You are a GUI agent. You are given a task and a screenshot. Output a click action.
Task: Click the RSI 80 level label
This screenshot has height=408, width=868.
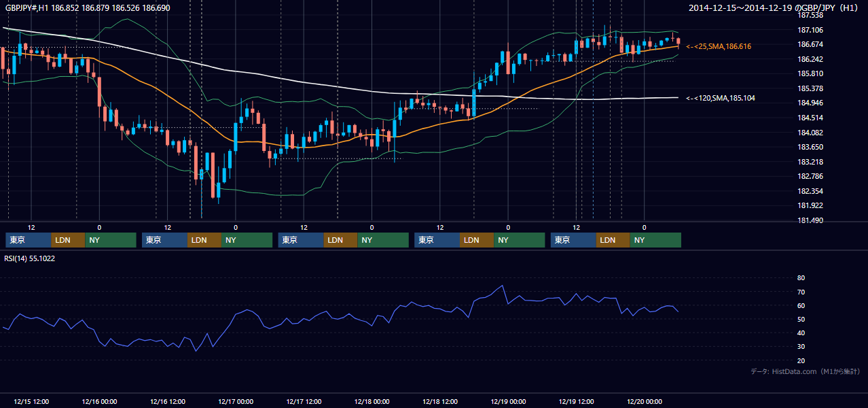(x=801, y=278)
